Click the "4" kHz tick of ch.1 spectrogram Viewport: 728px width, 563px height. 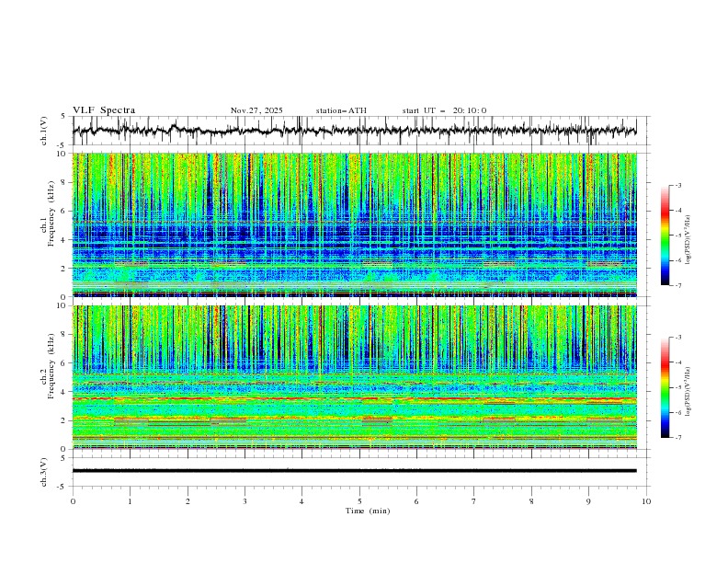point(65,240)
